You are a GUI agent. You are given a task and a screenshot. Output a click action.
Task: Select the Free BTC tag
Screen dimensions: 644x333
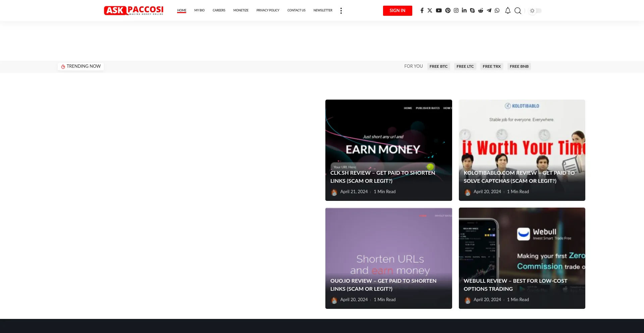pyautogui.click(x=439, y=66)
